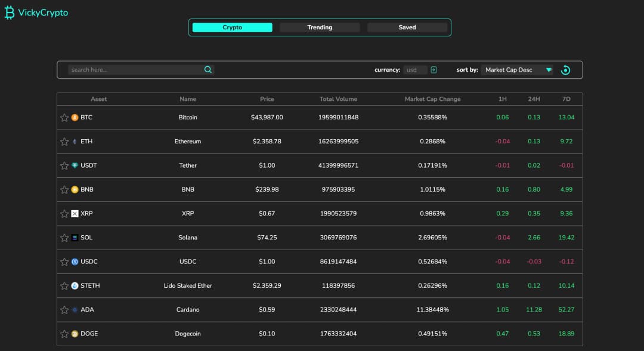Click the Asset column header
The height and width of the screenshot is (351, 644).
pos(98,99)
